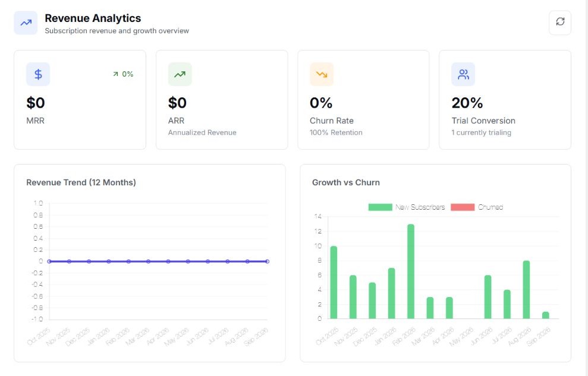Click the users Trial Conversion icon

(463, 74)
